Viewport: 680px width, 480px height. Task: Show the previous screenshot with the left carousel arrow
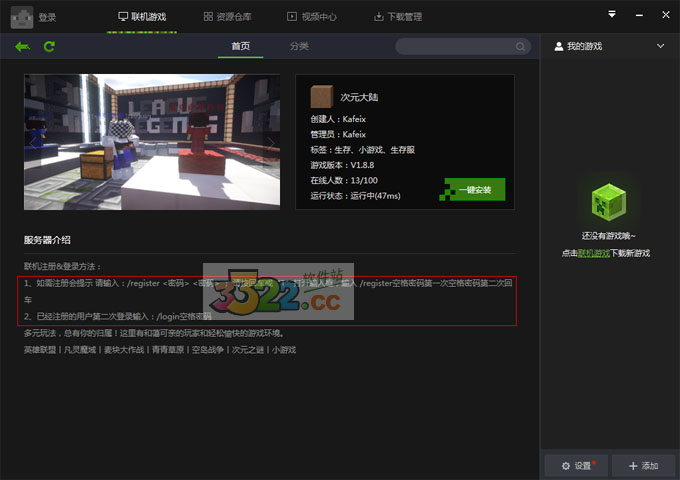34,143
